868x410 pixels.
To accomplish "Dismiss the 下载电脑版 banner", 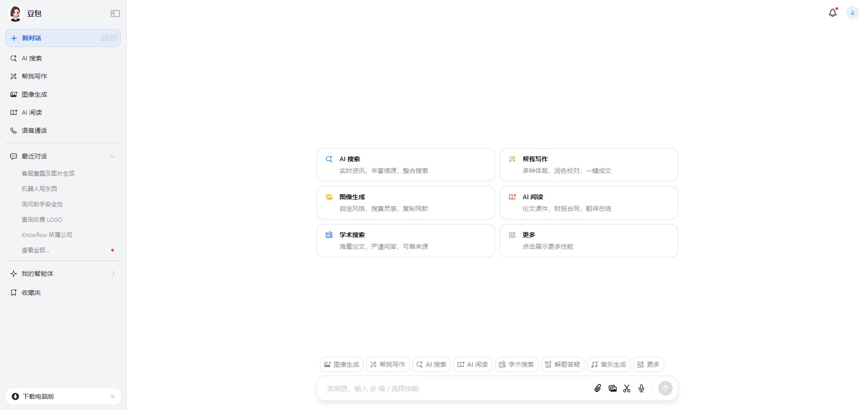I will (x=113, y=396).
